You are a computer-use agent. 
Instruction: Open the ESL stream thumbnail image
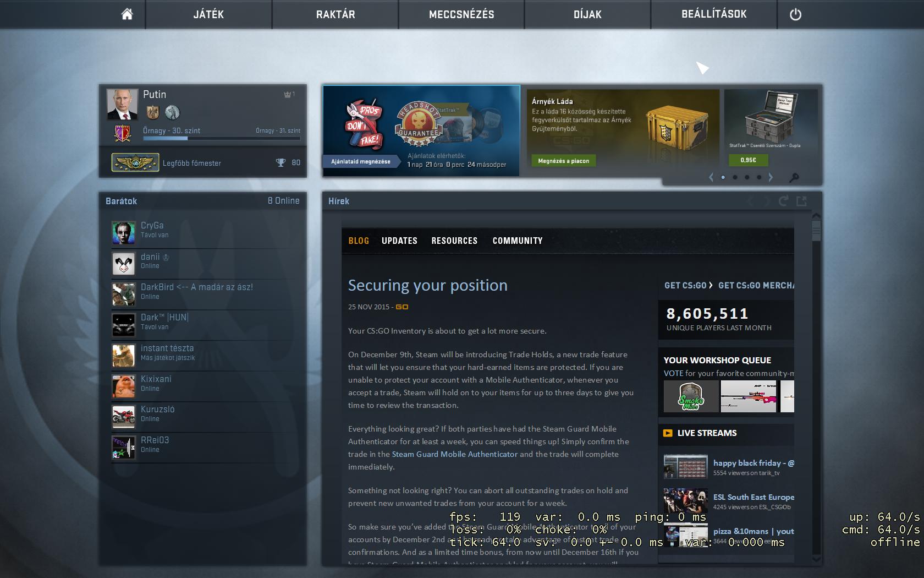685,500
